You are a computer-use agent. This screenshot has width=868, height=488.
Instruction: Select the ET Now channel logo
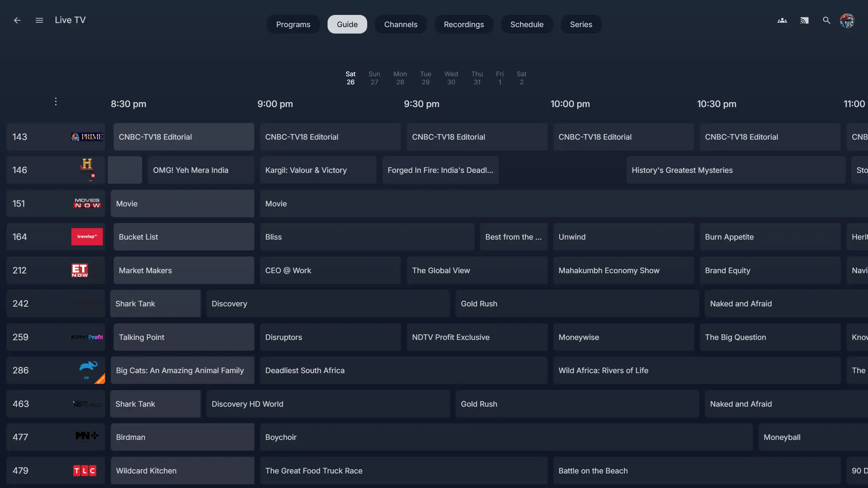[x=80, y=270]
